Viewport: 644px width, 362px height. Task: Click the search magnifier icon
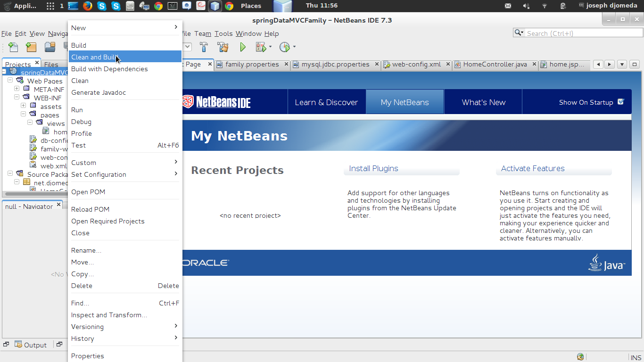click(x=519, y=33)
